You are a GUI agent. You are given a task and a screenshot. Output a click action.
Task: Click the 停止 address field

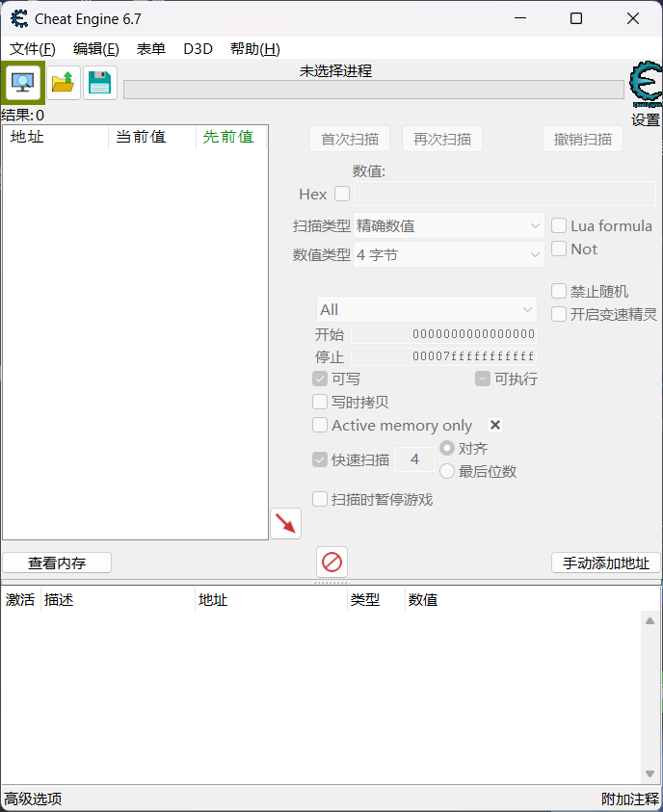443,356
